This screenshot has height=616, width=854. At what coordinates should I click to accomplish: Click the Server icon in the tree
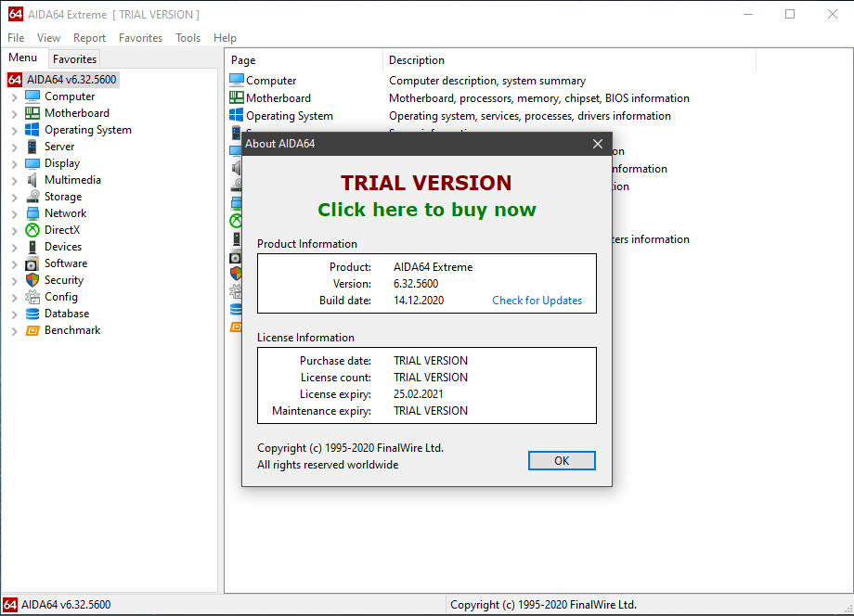[32, 147]
